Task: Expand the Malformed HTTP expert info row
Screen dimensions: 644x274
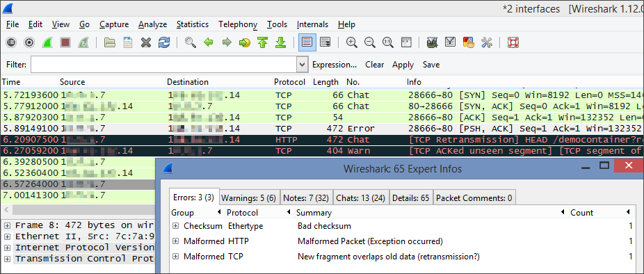Action: (176, 241)
